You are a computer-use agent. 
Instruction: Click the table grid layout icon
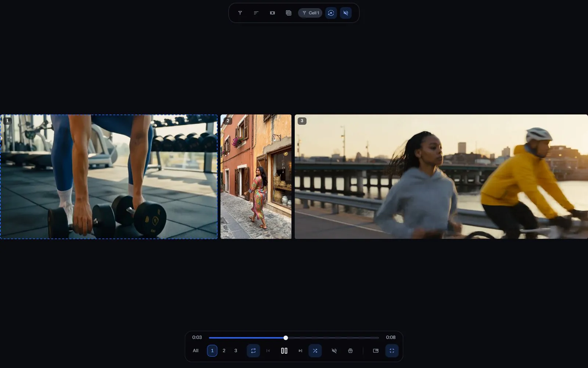coord(288,13)
